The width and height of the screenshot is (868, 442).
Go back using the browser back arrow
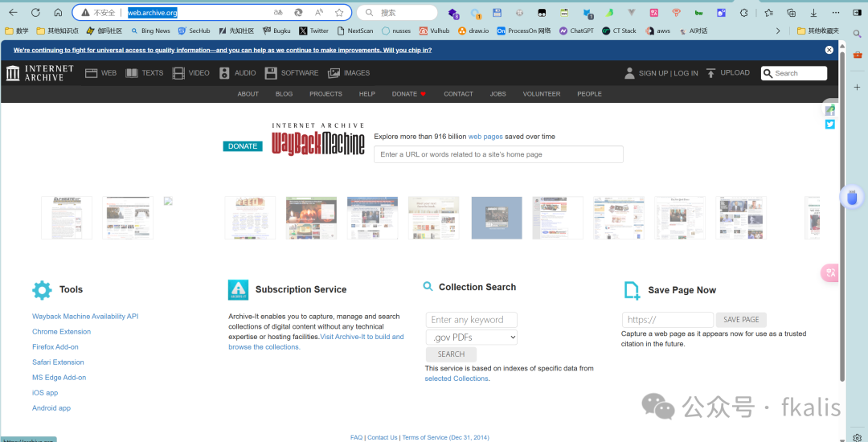(x=13, y=12)
